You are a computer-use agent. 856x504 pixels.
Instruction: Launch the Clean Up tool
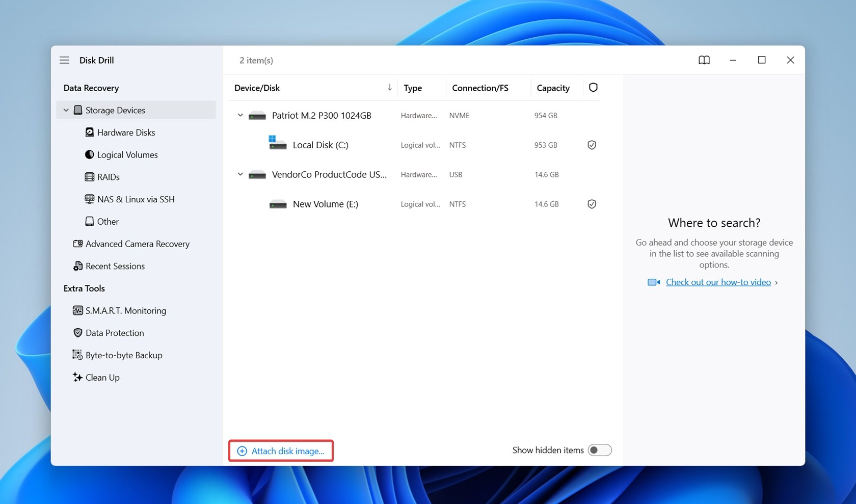102,377
